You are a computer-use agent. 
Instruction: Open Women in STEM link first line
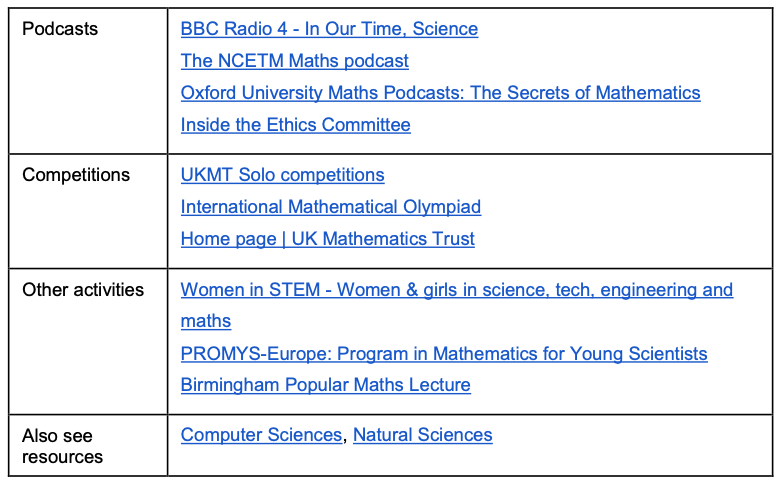click(457, 290)
